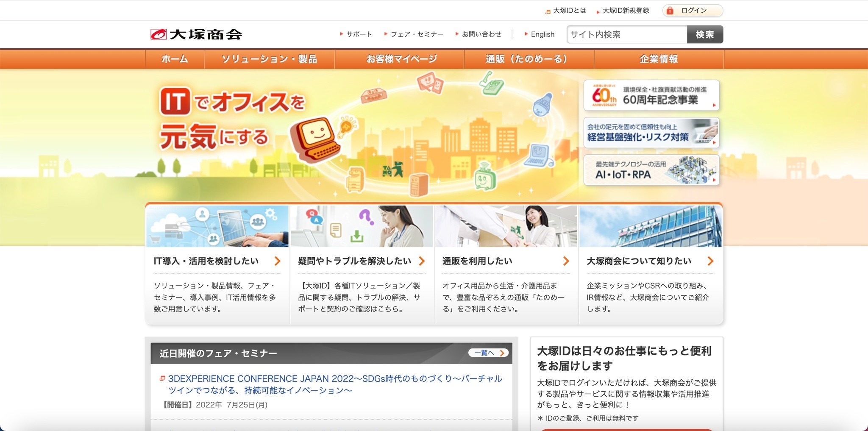Click the 検索 search button
The image size is (868, 431).
tap(705, 34)
